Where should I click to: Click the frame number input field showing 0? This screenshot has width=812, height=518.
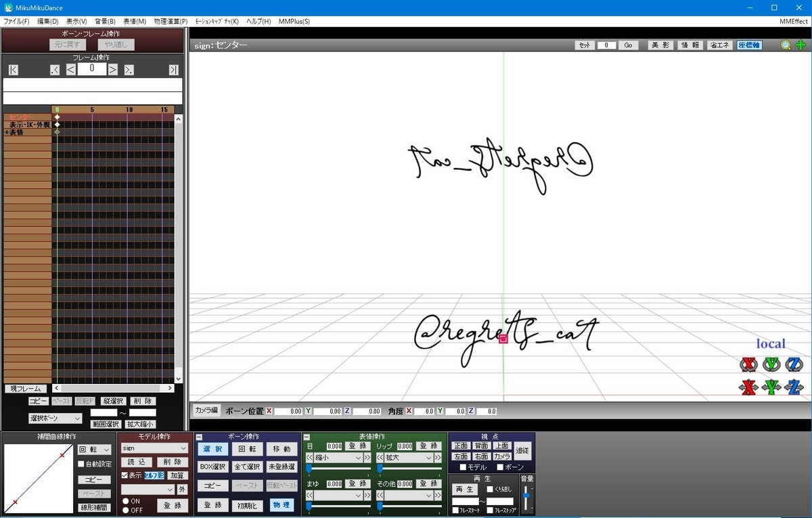tap(92, 69)
